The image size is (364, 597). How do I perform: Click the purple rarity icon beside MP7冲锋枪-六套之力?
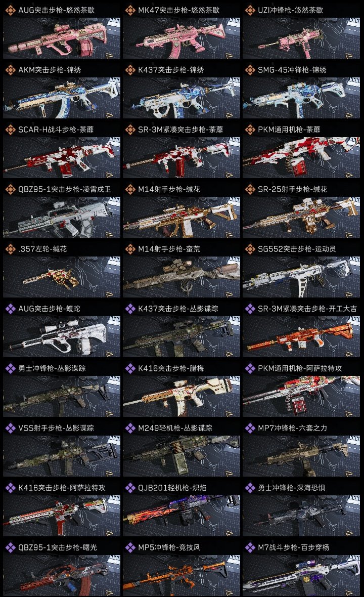tap(250, 428)
